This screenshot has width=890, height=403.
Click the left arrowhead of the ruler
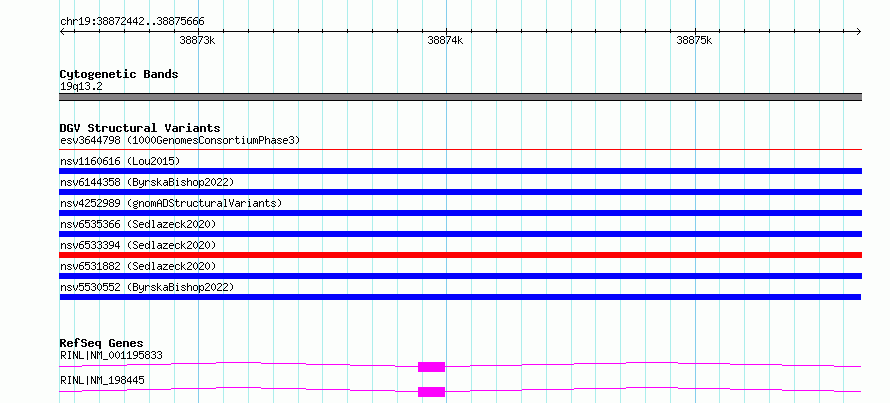point(62,32)
